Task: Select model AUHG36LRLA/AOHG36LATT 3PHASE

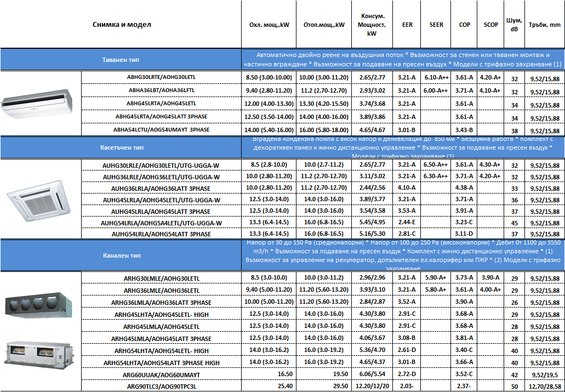Action: pyautogui.click(x=162, y=189)
